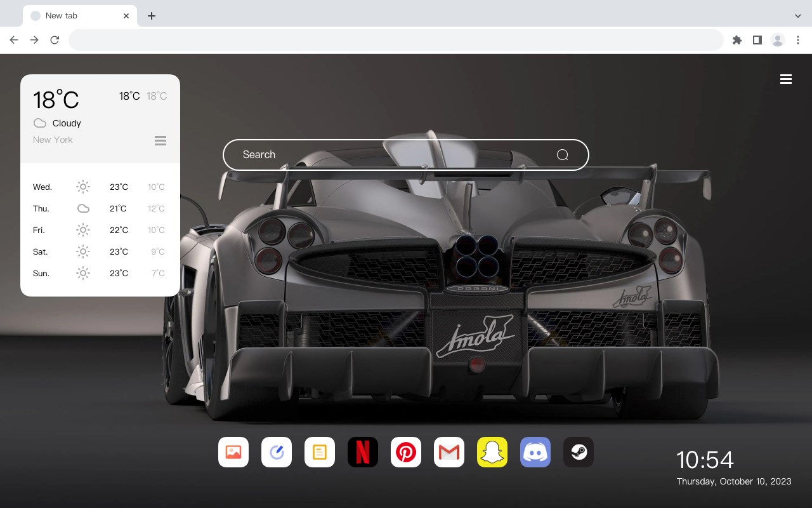
Task: Launch the Steam shortcut
Action: point(579,452)
